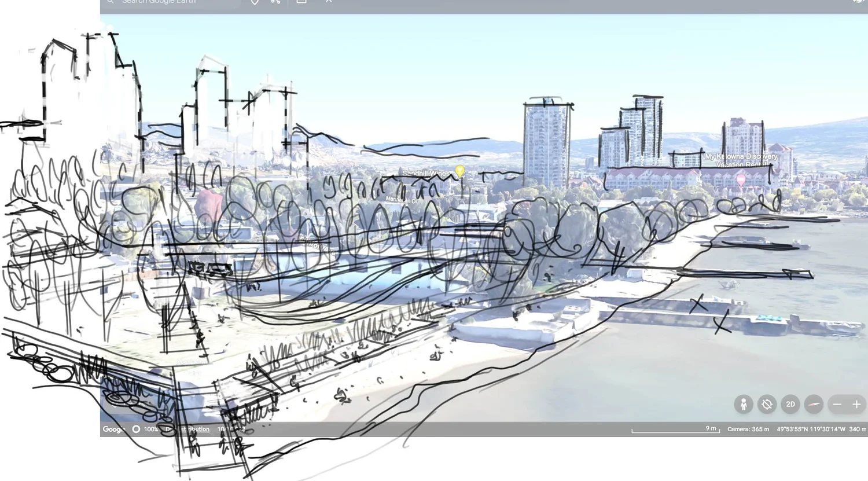Click the 340 m elevation readout
868x481 pixels.
pos(858,429)
